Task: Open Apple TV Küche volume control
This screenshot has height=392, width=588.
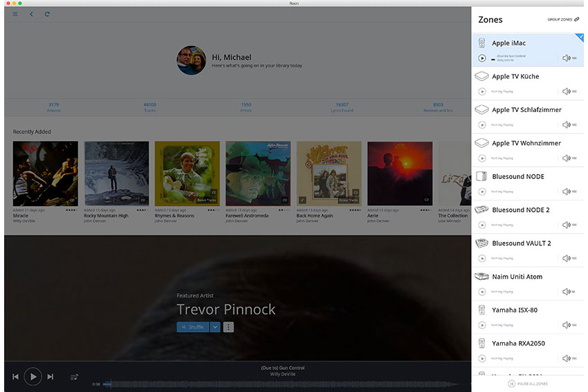Action: pos(567,91)
